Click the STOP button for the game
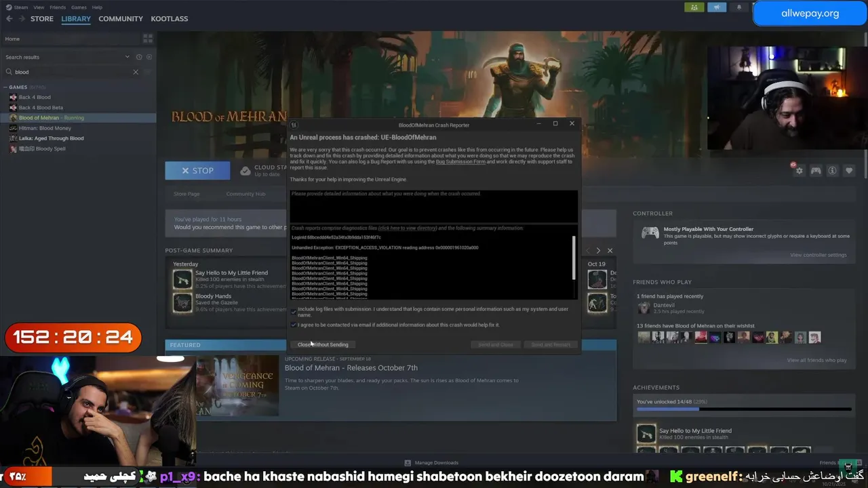 pos(197,171)
